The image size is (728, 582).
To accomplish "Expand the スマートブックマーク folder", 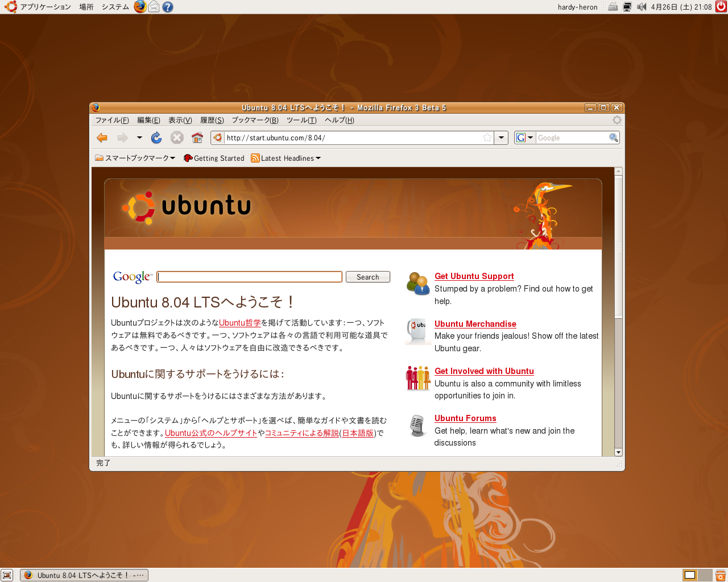I will (135, 158).
